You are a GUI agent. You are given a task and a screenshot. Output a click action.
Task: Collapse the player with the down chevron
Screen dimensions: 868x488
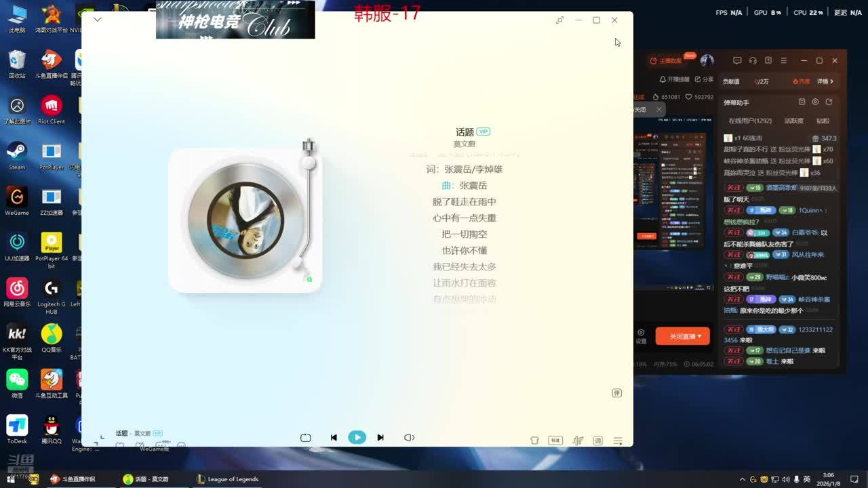point(98,20)
